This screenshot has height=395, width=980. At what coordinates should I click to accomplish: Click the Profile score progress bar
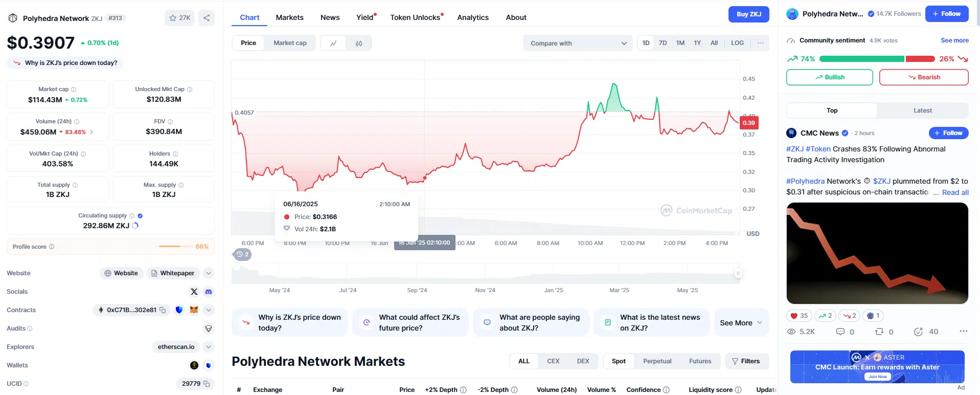(174, 247)
